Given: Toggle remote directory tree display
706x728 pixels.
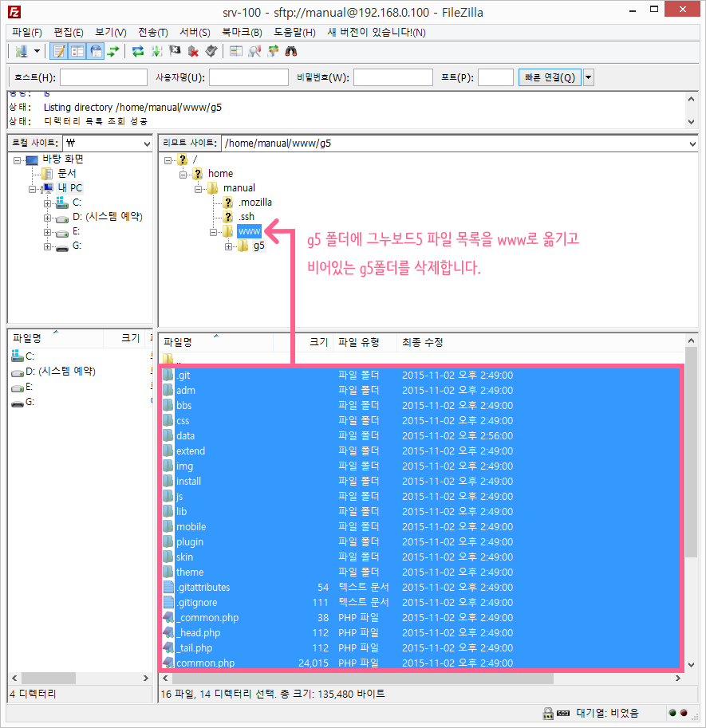Looking at the screenshot, I should (96, 51).
